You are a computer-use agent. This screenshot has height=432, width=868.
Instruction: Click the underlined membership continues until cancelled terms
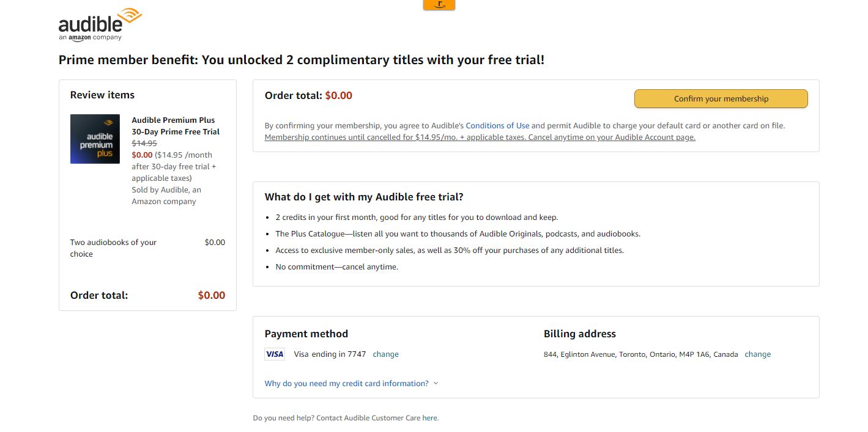[x=480, y=137]
